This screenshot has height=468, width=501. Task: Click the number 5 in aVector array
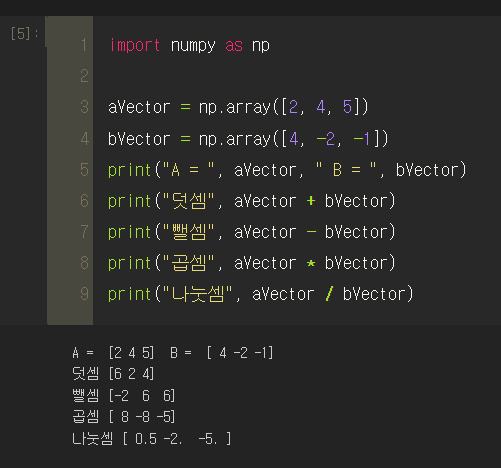tap(347, 107)
